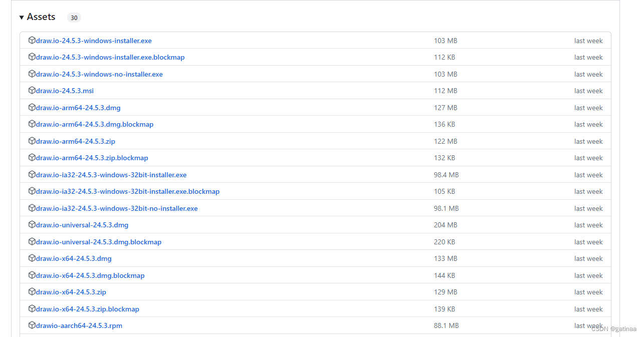Click the package icon beside draw.io-24.5.3-windows-installer.exe.blockmap
Image resolution: width=644 pixels, height=337 pixels.
[x=32, y=57]
